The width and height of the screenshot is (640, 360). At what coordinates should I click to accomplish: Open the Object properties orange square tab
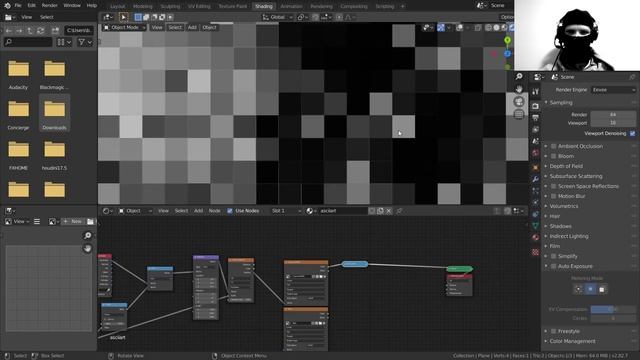536,167
